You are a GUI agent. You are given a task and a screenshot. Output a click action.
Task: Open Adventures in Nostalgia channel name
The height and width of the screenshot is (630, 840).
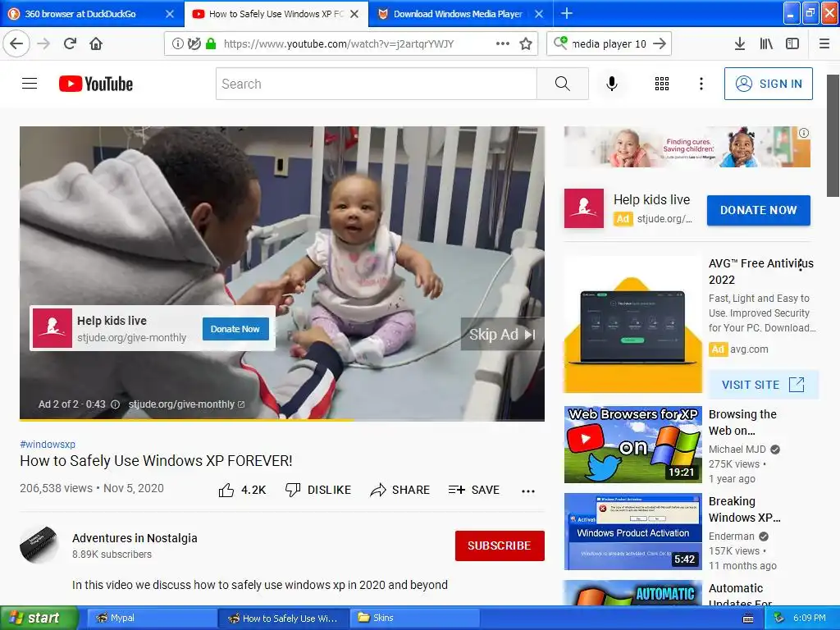pos(135,538)
